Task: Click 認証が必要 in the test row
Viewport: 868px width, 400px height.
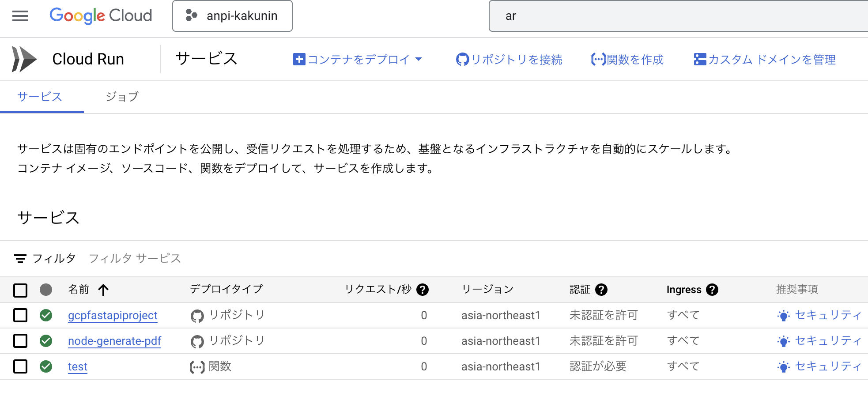Action: click(598, 366)
